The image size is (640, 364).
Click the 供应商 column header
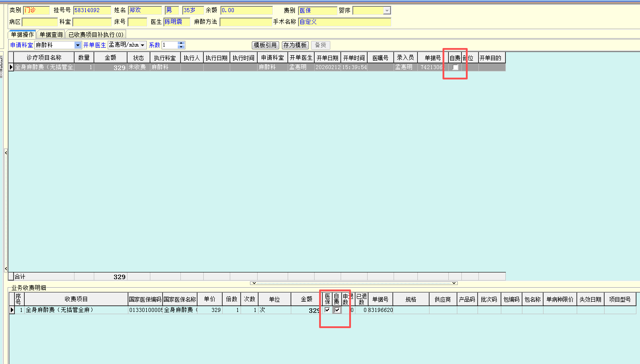click(x=443, y=299)
